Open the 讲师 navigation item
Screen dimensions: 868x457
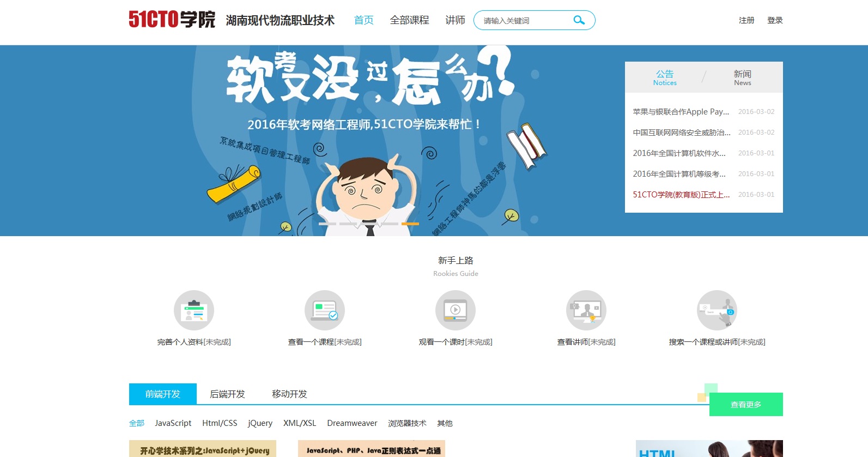tap(455, 20)
